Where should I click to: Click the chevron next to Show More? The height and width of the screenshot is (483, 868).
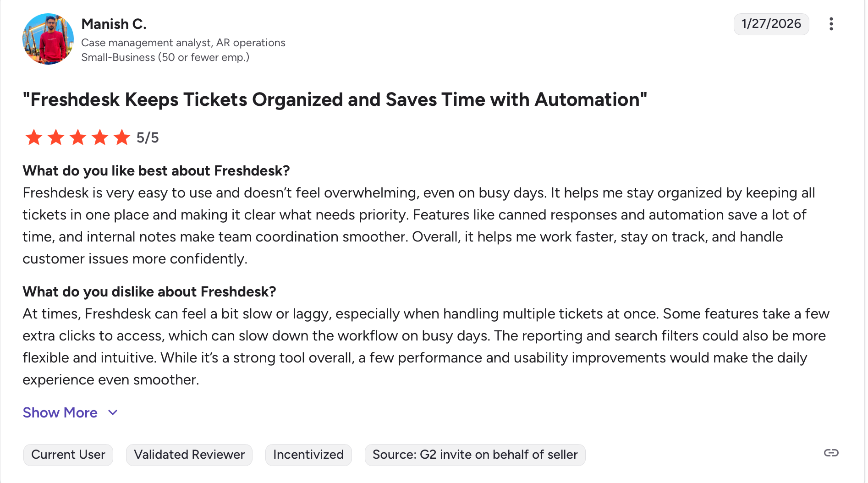113,412
